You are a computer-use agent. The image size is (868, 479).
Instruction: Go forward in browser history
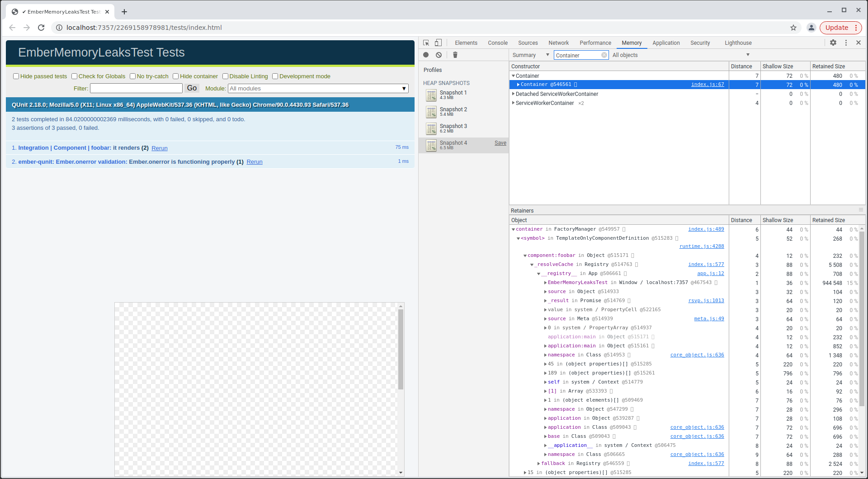click(x=27, y=28)
